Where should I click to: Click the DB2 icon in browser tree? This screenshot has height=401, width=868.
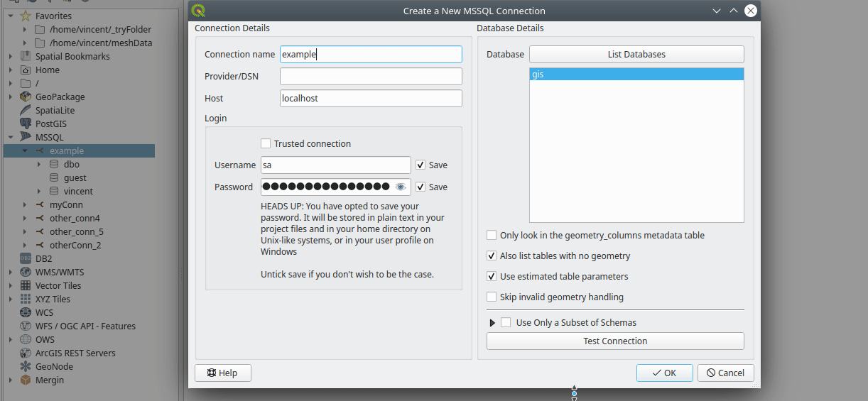coord(26,258)
